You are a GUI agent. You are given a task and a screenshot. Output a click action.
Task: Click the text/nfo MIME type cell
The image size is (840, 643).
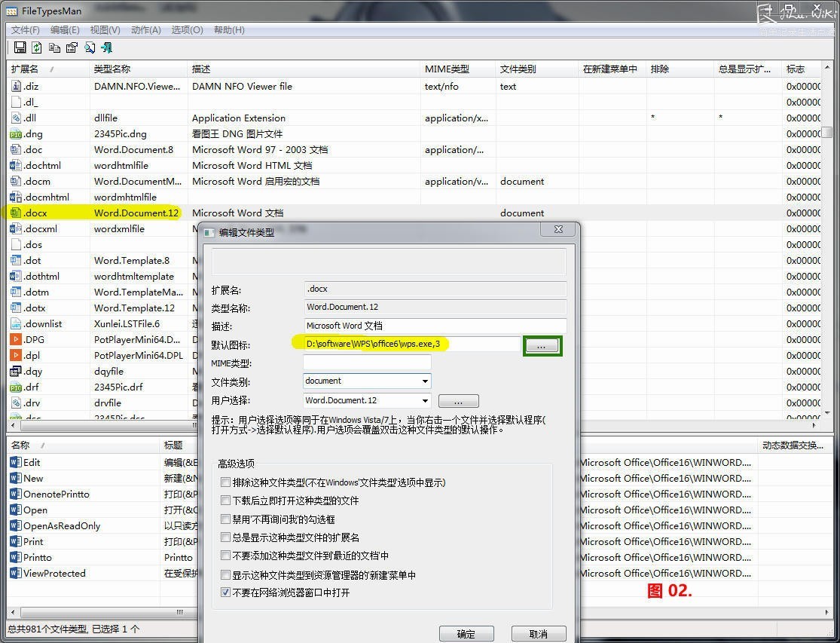[441, 86]
